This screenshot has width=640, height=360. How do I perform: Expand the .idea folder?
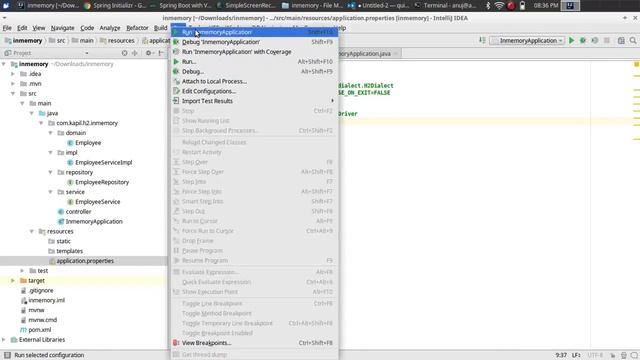tap(13, 74)
